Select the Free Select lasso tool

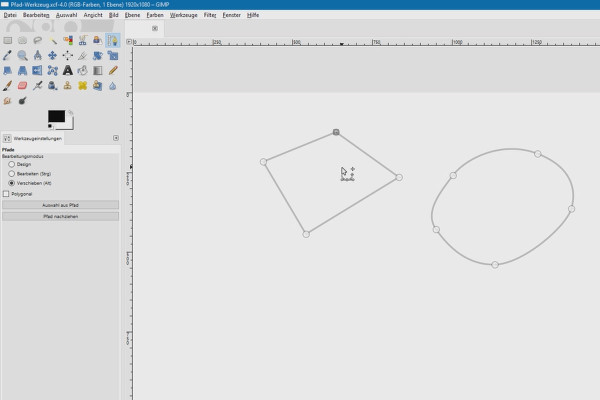pos(38,41)
